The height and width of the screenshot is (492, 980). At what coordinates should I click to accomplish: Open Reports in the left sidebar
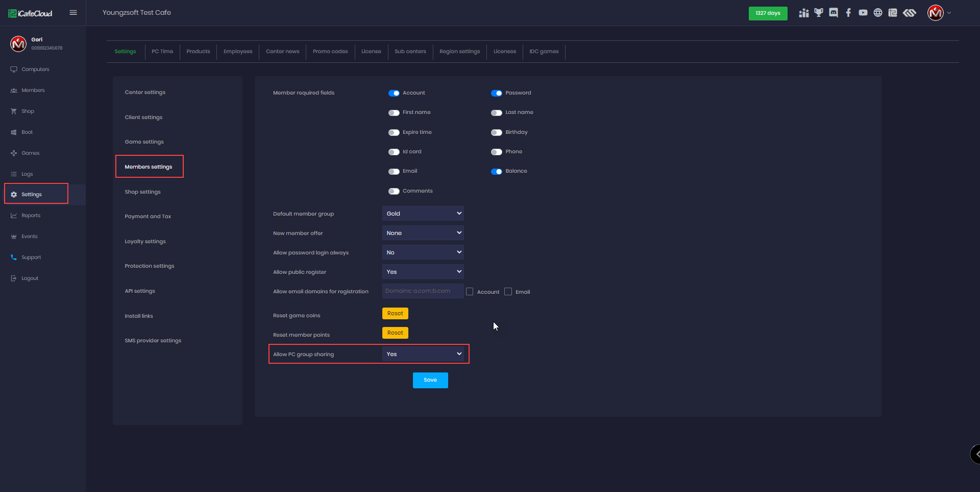pos(31,216)
